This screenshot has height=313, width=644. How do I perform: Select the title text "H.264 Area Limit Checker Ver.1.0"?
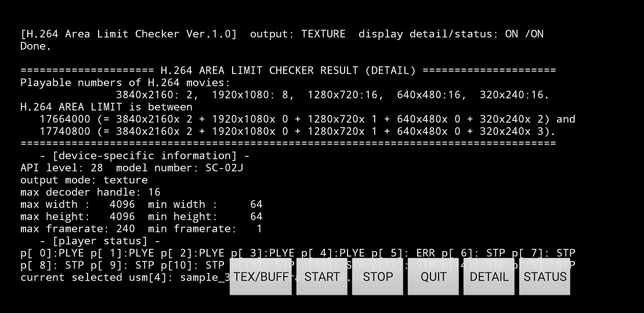[129, 34]
